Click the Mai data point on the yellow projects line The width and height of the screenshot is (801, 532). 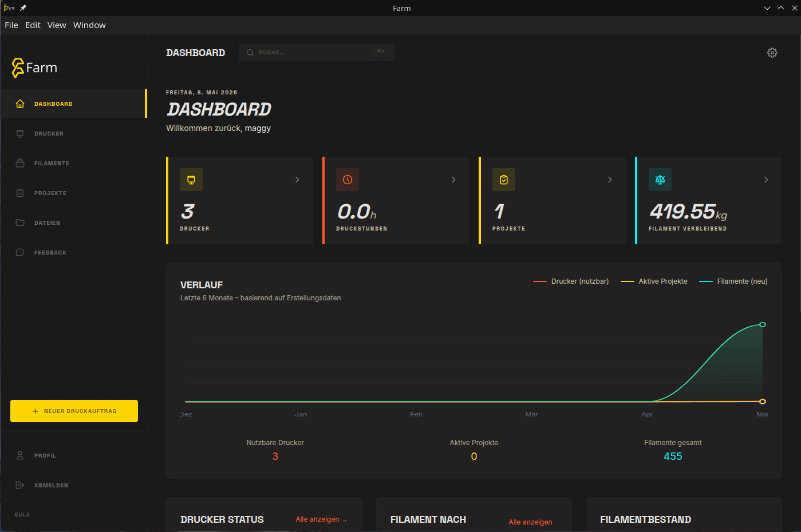tap(763, 402)
